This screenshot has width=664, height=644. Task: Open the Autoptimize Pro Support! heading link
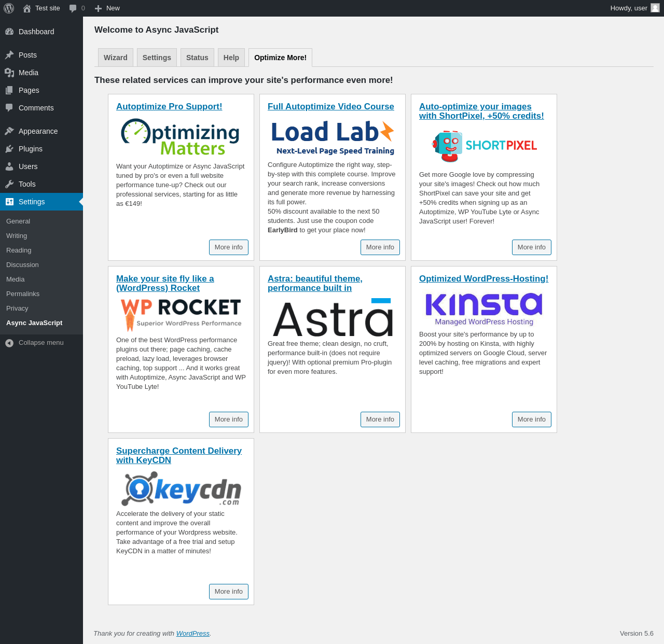(x=169, y=106)
